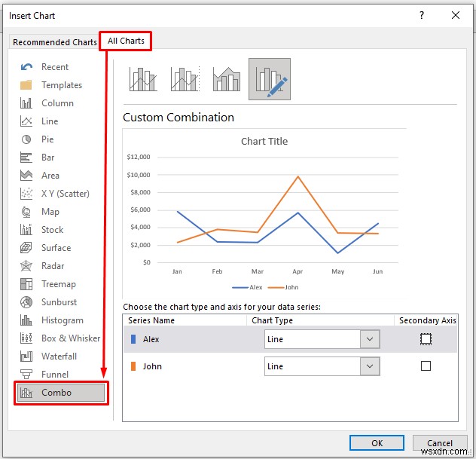
Task: Click the Secondary Axis column header
Action: pos(428,320)
